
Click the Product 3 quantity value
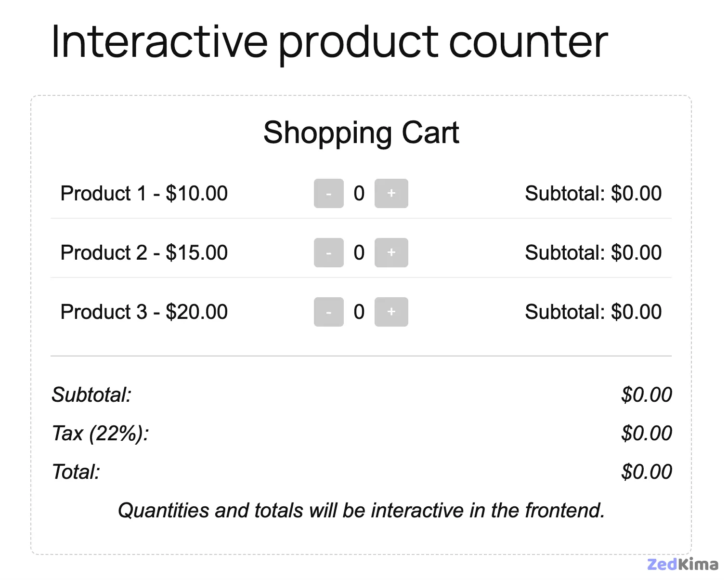(359, 312)
